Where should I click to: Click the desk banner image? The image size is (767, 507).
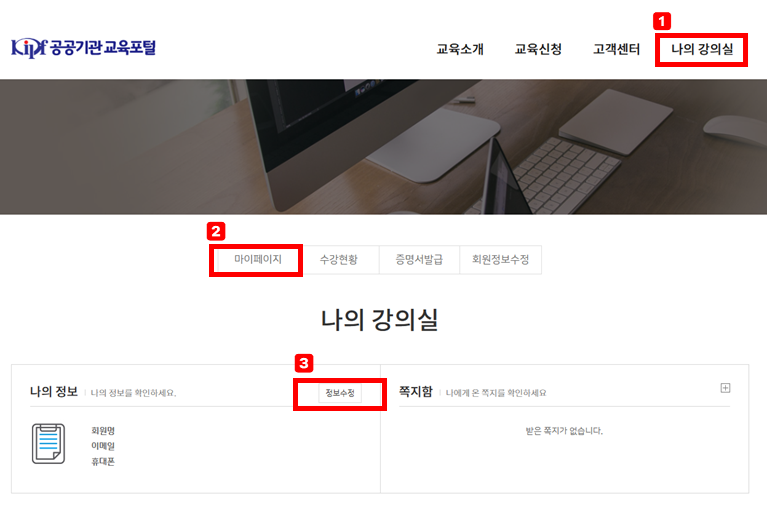(x=383, y=146)
